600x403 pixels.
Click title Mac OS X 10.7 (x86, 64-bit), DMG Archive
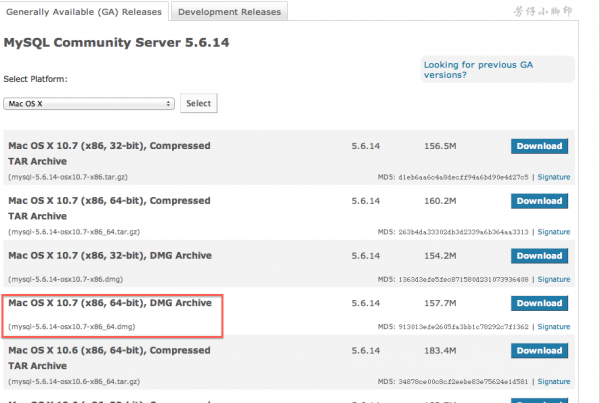[110, 303]
